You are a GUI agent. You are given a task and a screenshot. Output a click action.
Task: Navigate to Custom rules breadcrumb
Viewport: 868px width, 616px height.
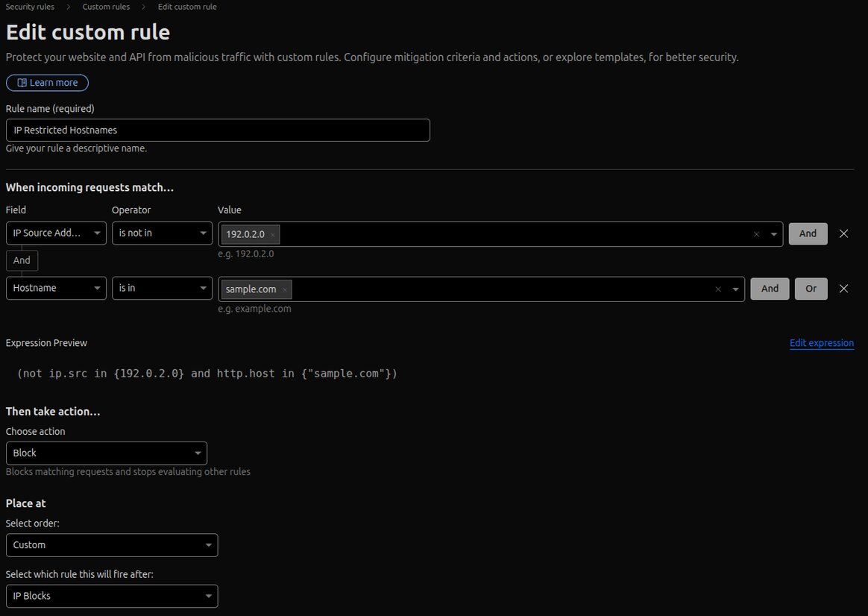(106, 7)
